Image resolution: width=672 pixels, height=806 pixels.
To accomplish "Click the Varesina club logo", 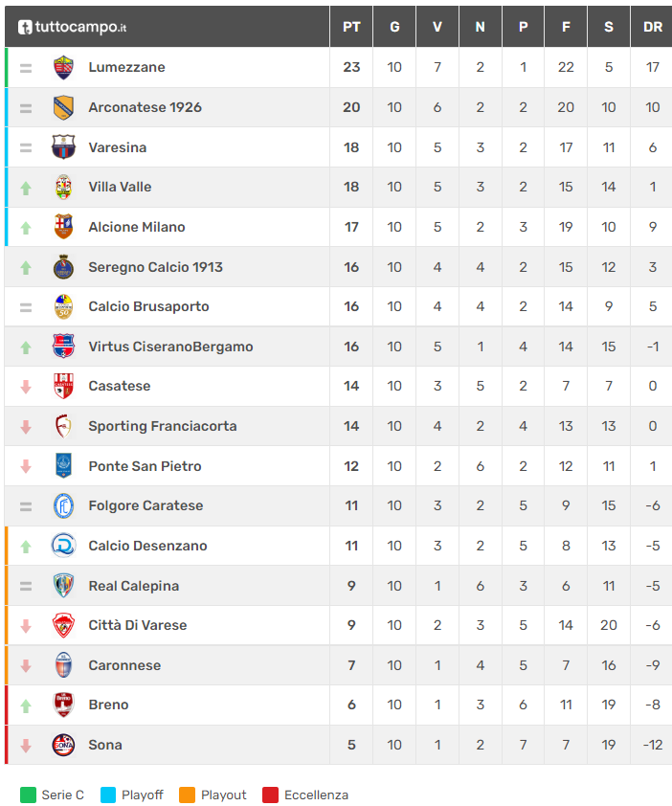I will point(63,147).
